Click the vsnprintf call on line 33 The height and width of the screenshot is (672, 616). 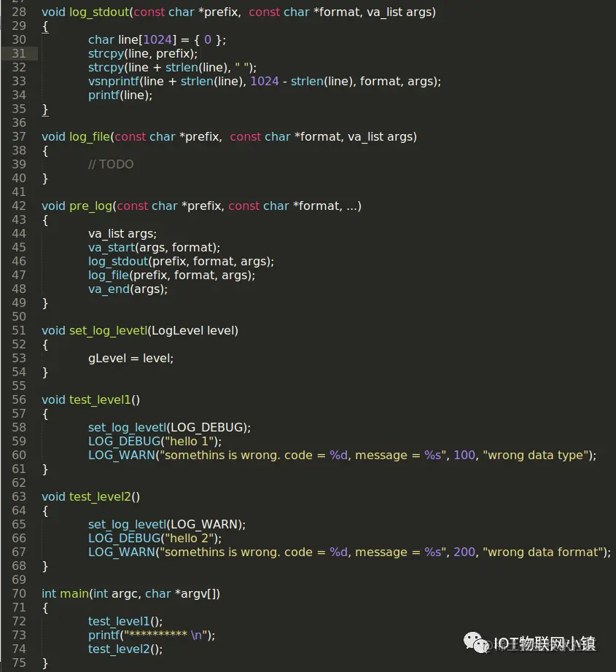pos(265,82)
